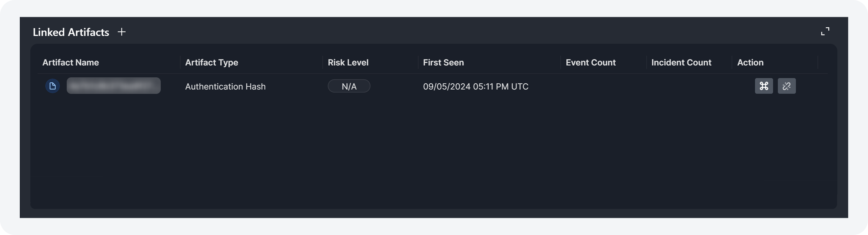Click the Action column header
The width and height of the screenshot is (868, 235).
pyautogui.click(x=750, y=63)
